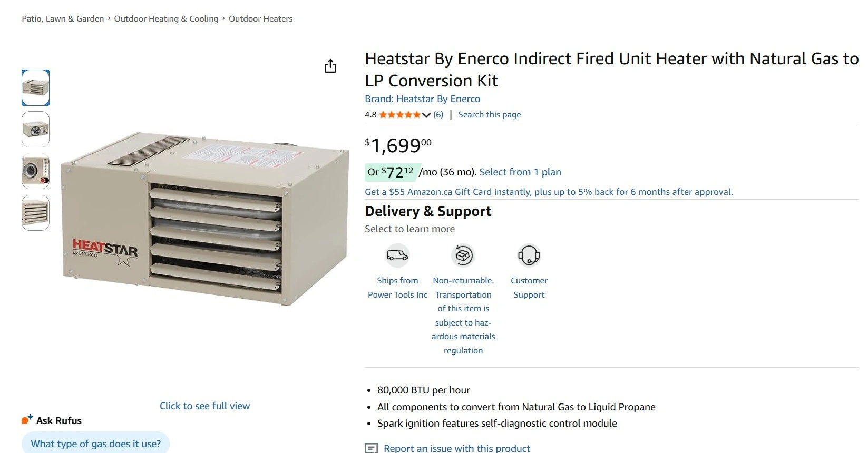Click the customer support headset icon
Screen dimensions: 868x453
529,255
